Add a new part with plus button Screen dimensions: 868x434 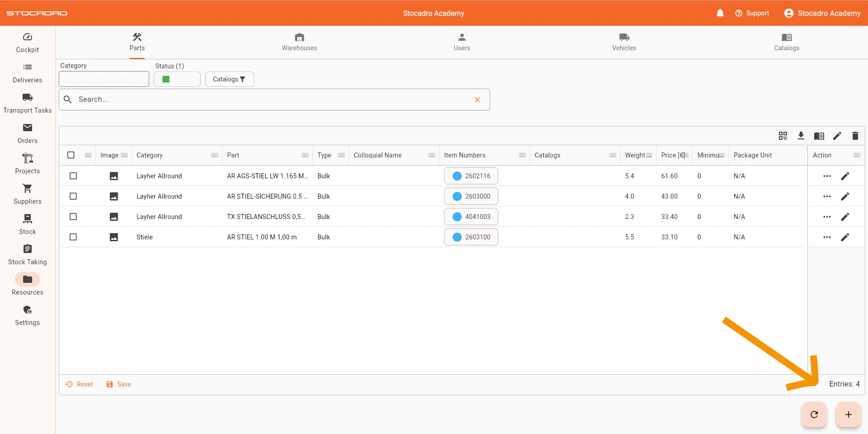(x=848, y=415)
